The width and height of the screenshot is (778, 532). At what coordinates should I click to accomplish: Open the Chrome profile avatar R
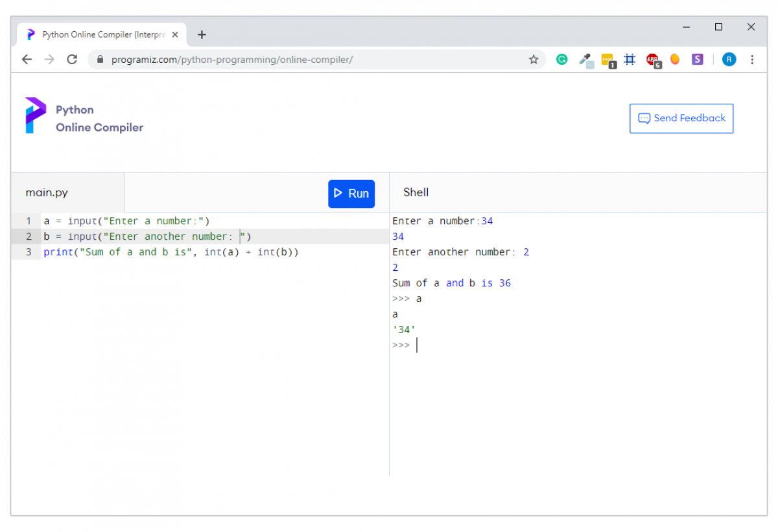[x=729, y=59]
